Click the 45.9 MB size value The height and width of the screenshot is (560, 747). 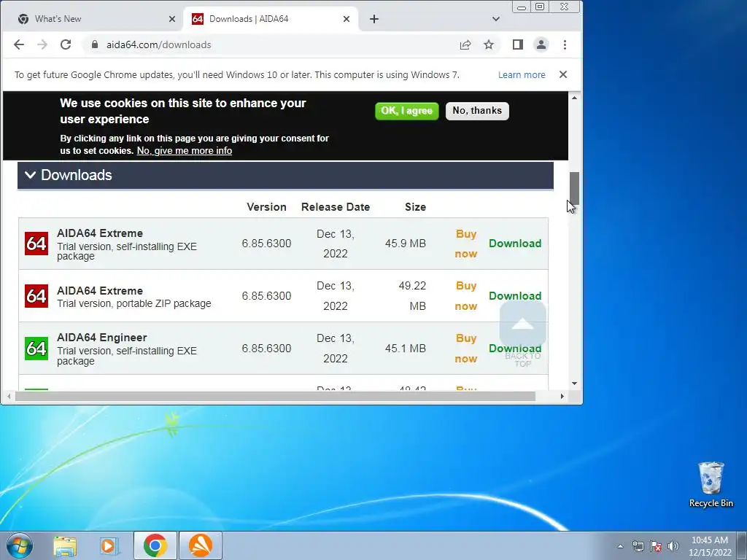coord(406,244)
